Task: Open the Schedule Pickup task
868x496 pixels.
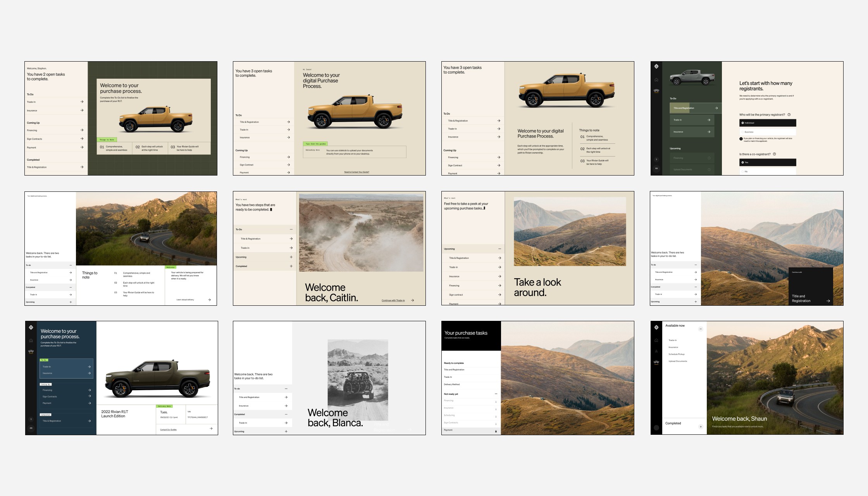Action: tap(676, 354)
